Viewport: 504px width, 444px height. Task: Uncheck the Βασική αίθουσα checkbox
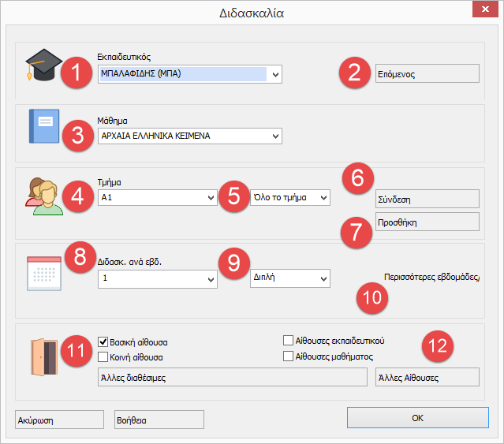click(x=103, y=342)
